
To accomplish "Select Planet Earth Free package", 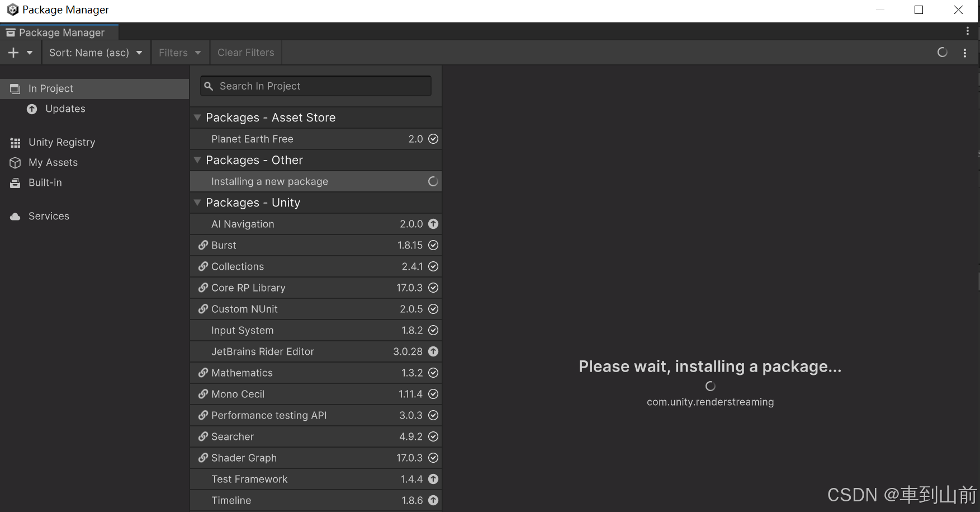I will (316, 139).
